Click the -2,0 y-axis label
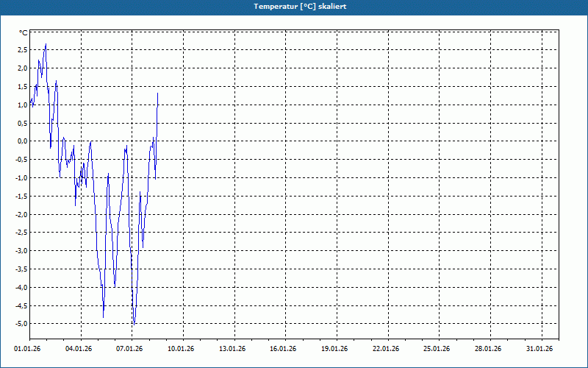 click(21, 215)
